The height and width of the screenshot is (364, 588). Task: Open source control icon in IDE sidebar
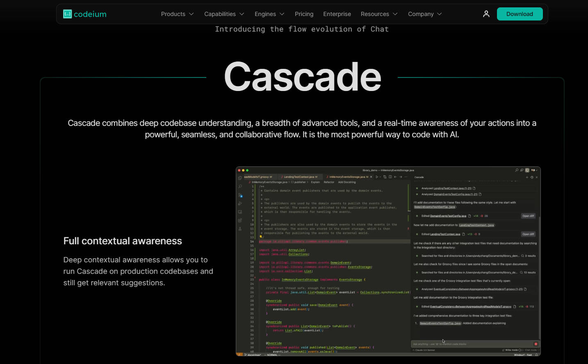click(x=240, y=195)
